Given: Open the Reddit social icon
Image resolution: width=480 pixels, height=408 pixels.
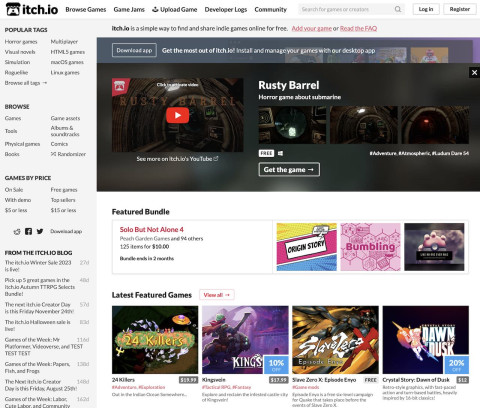Looking at the screenshot, I should tap(17, 231).
